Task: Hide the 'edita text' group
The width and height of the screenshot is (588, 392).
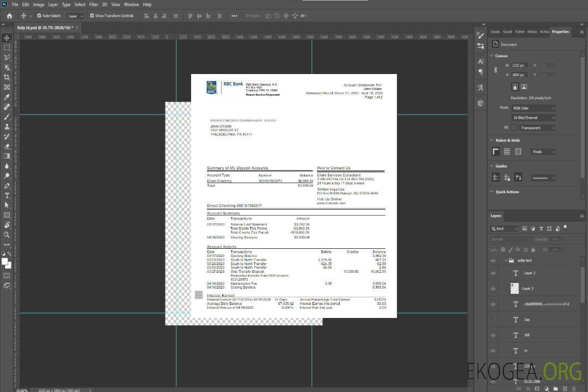Action: (493, 261)
